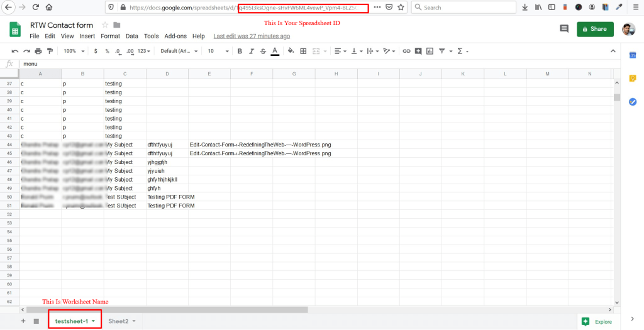Open the testsheet-1 tab dropdown arrow
The image size is (644, 330).
pyautogui.click(x=94, y=321)
